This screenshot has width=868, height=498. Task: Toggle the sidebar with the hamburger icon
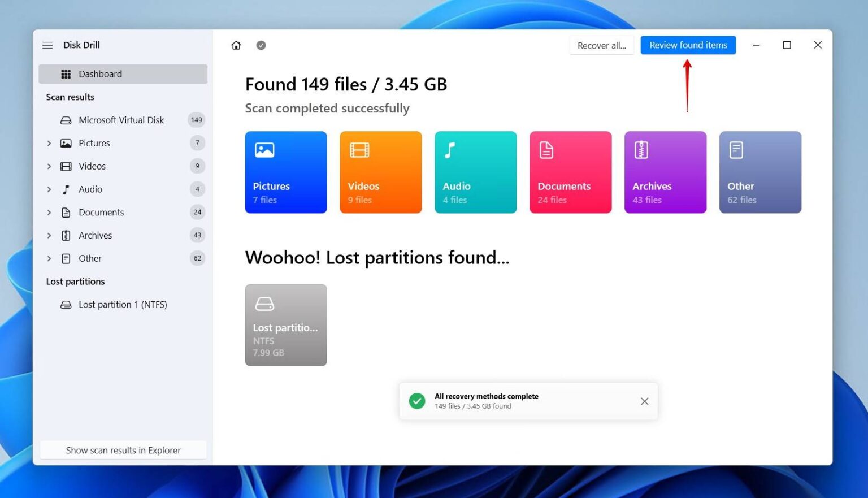point(47,45)
